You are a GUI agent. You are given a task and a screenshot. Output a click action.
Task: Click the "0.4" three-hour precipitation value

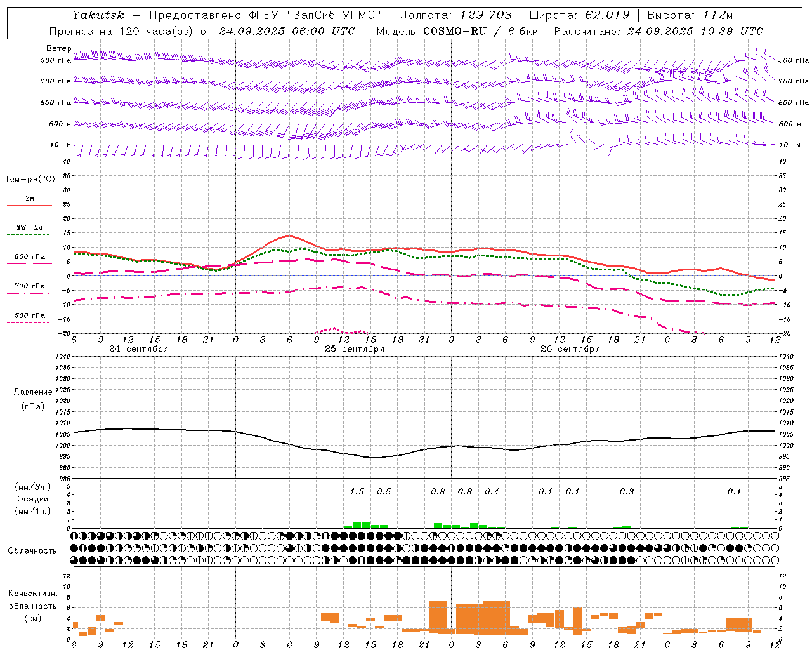[x=492, y=492]
